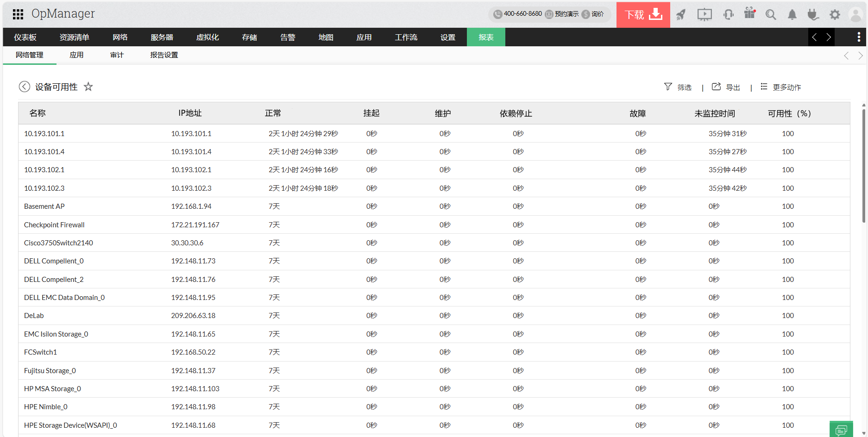Click the right arrow in black menu bar

828,37
